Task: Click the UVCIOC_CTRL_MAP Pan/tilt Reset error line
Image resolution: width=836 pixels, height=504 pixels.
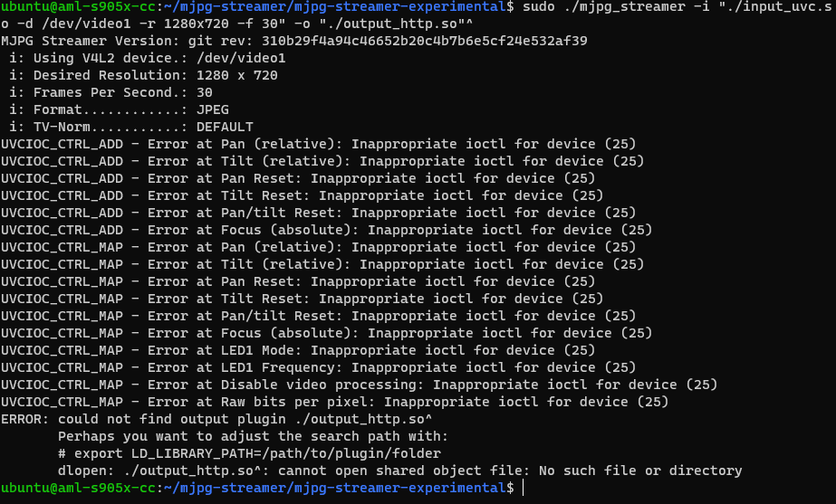Action: click(x=318, y=316)
